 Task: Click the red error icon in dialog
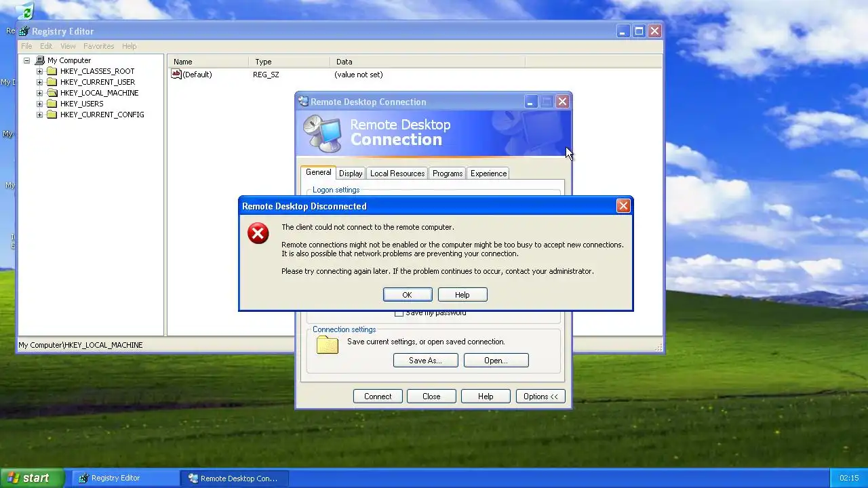tap(258, 233)
